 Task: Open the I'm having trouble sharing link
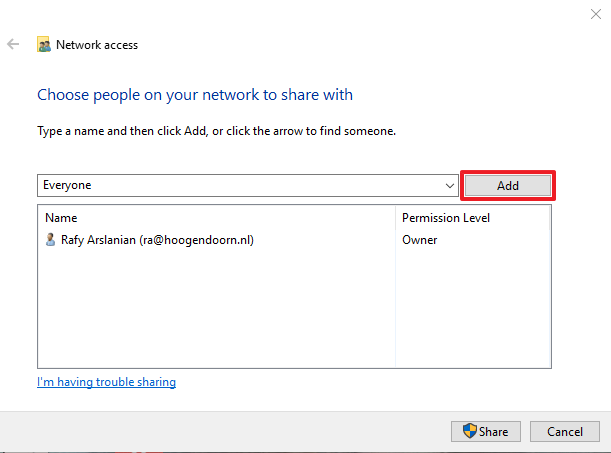[x=106, y=382]
